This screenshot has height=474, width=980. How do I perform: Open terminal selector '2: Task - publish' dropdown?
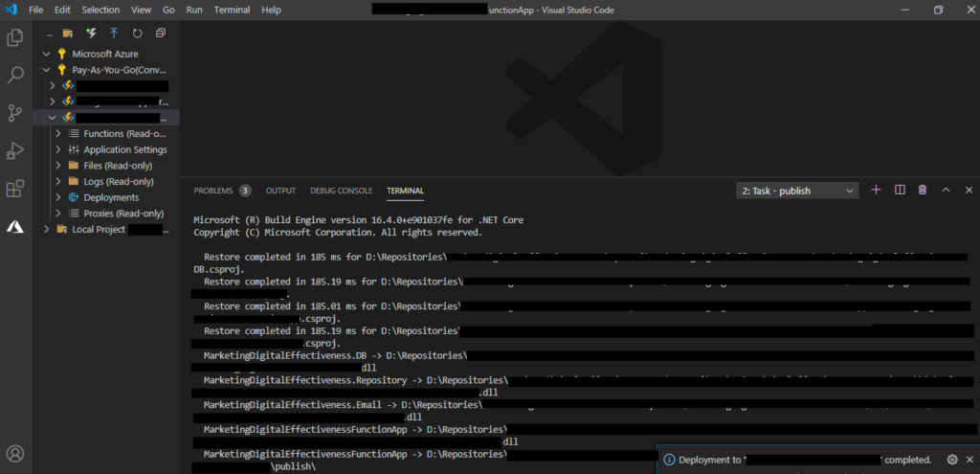tap(797, 191)
